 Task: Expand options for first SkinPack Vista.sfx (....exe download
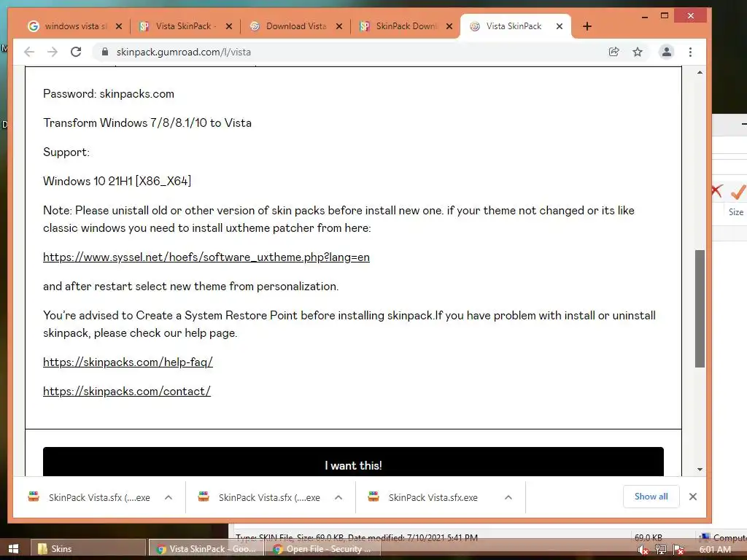pyautogui.click(x=169, y=497)
